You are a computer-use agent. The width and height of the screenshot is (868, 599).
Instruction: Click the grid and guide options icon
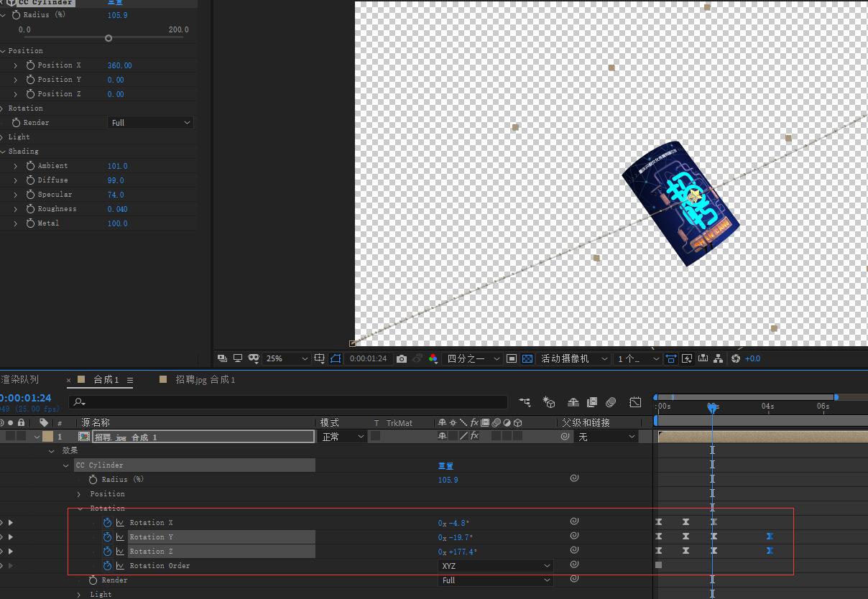pos(320,358)
